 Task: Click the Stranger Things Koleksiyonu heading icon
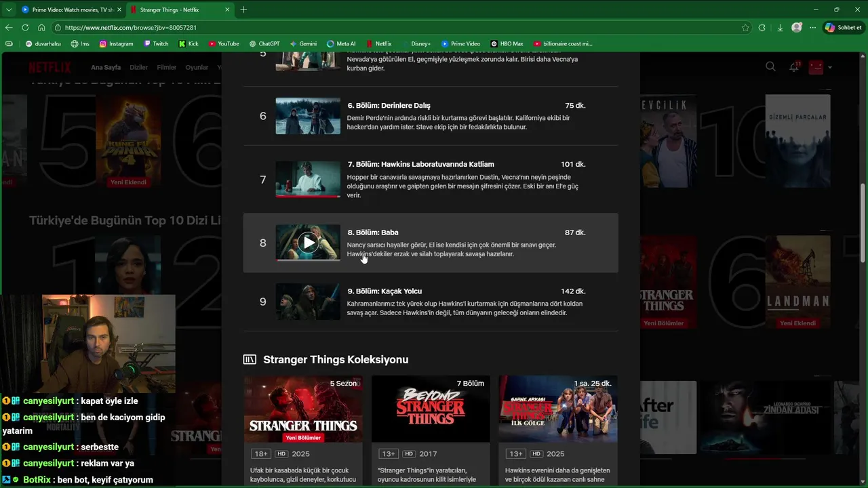250,359
